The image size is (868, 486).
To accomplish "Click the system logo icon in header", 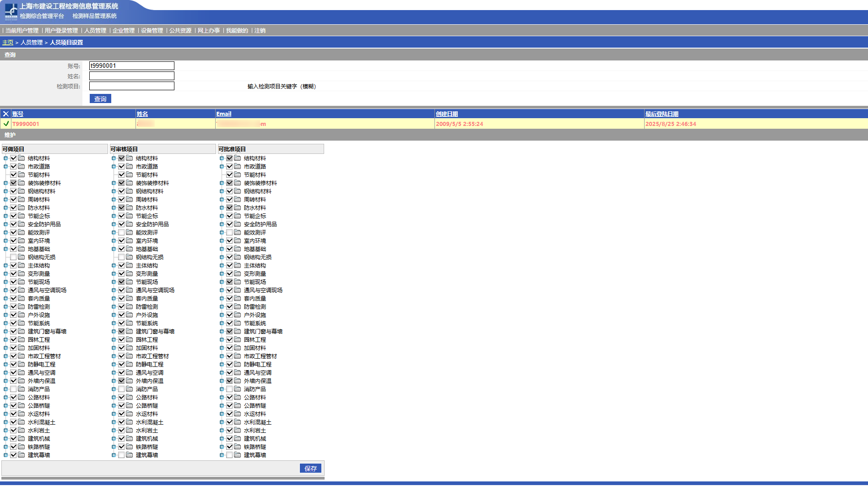I will (11, 11).
